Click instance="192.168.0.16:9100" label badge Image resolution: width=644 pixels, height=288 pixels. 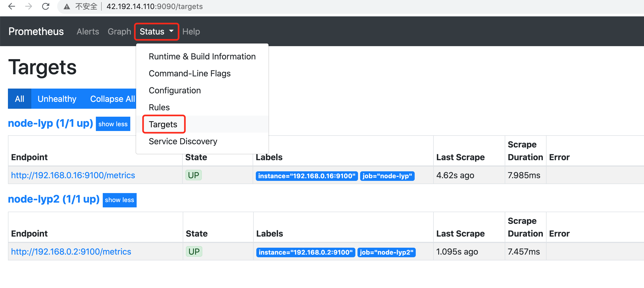click(307, 176)
